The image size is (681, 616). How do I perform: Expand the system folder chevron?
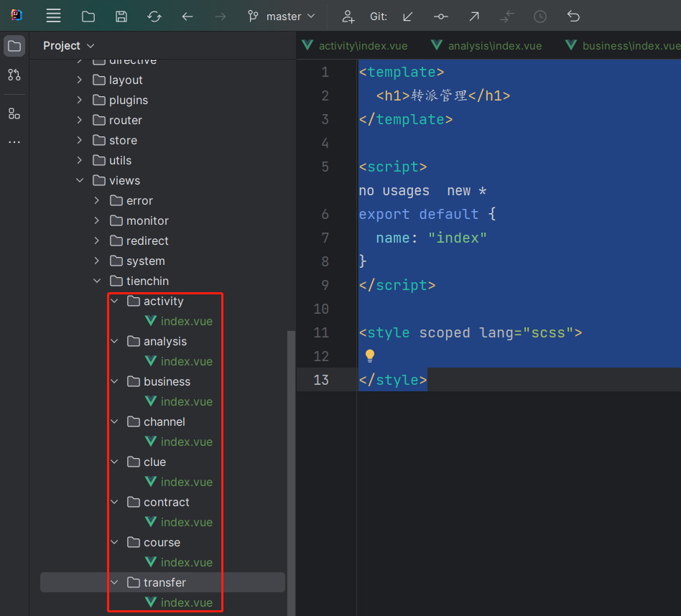96,261
